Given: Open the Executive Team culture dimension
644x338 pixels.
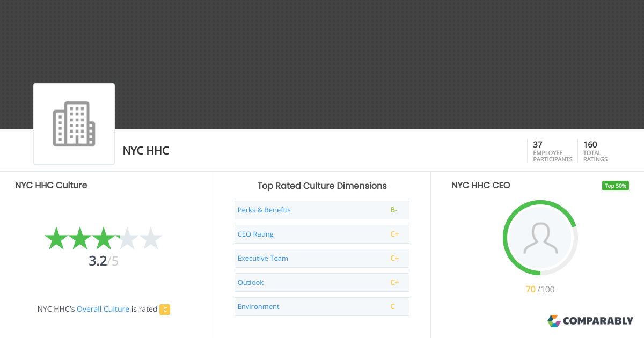Looking at the screenshot, I should 262,258.
